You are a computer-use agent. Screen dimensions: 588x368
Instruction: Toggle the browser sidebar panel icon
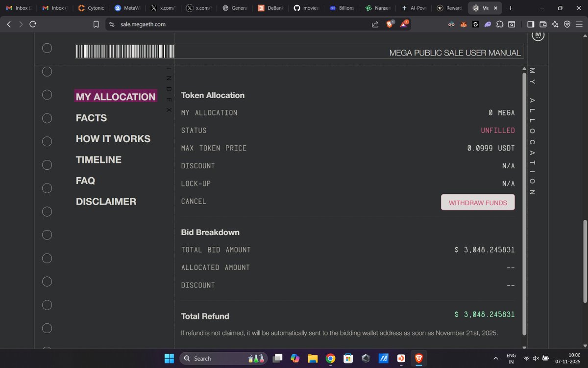[x=531, y=24]
